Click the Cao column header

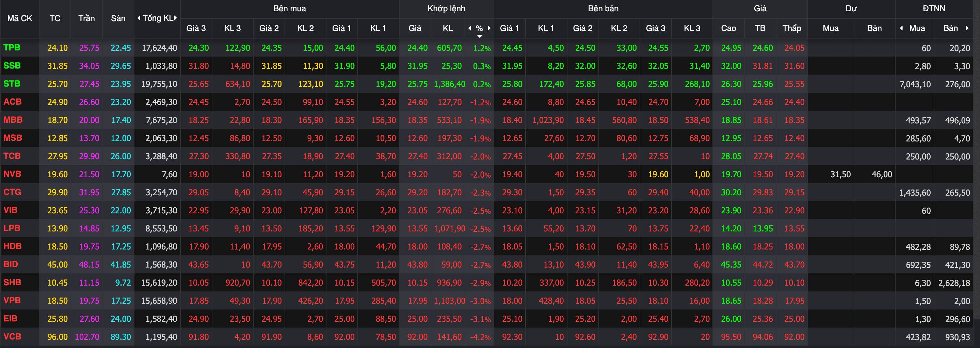pyautogui.click(x=728, y=28)
